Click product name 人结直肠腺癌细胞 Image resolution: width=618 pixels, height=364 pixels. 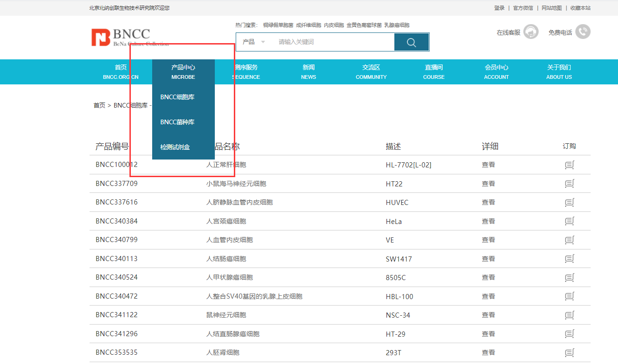click(233, 334)
